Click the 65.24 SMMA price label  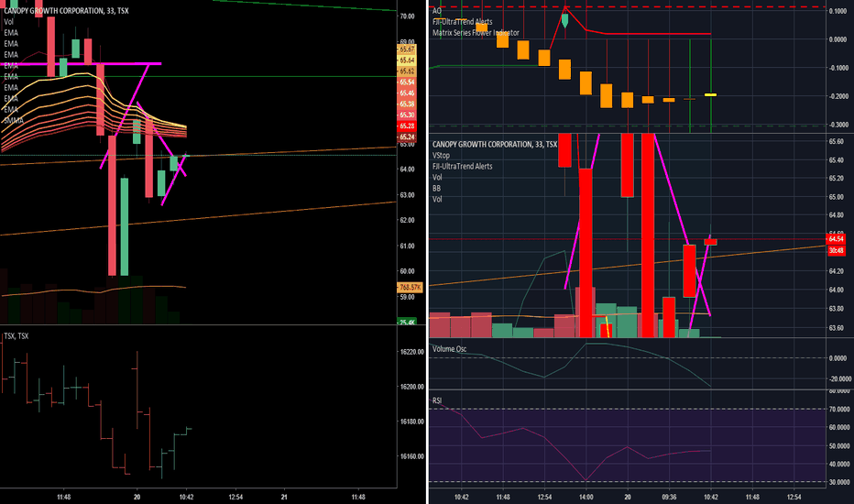point(407,137)
